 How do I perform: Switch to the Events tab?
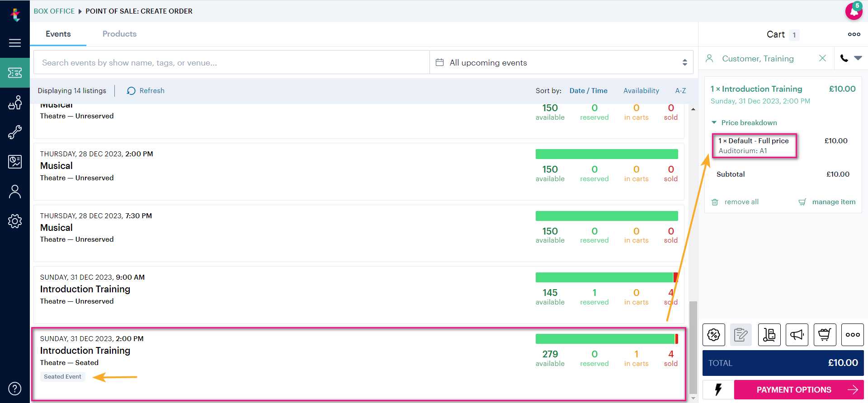pyautogui.click(x=58, y=34)
